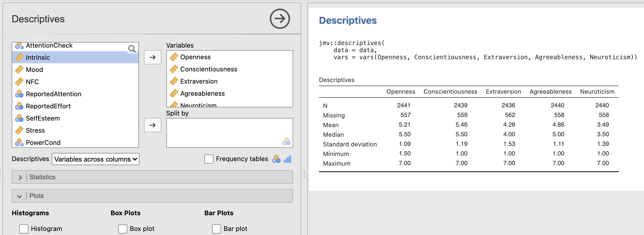Click the nominal text icon beside AttentionCheck
The height and width of the screenshot is (235, 644).
[x=19, y=46]
